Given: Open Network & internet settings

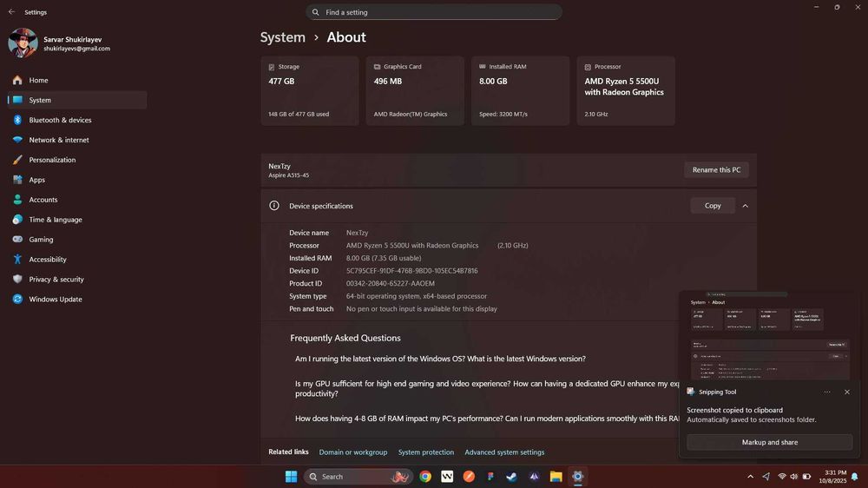Looking at the screenshot, I should 77,140.
